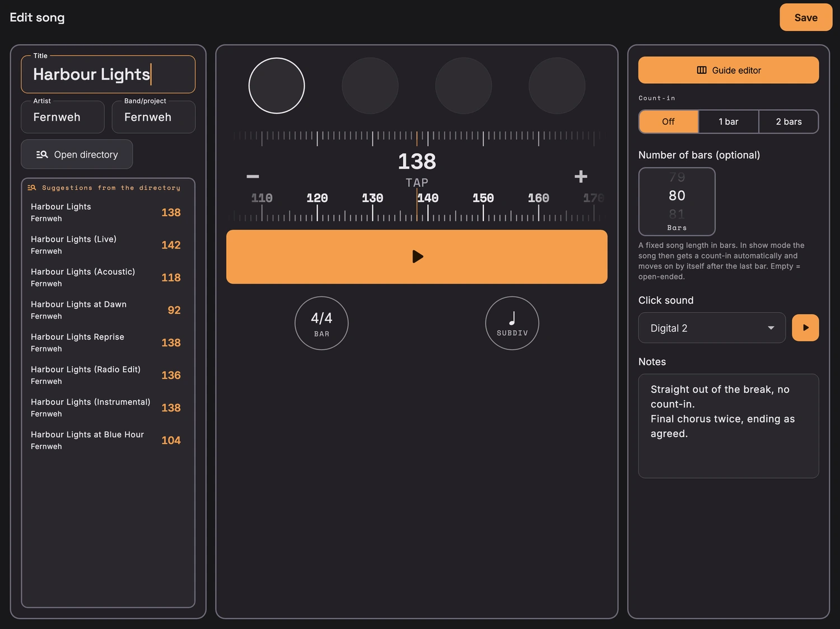Screen dimensions: 840x629
Task: Change the 4/4 bar time signature
Action: 321,323
